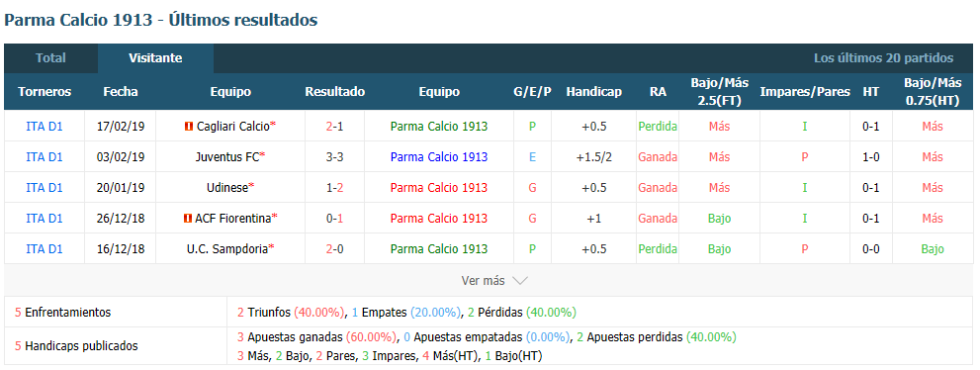Click Los últimos 20 partidos selector
Viewport: 980px width, 370px height.
(883, 58)
